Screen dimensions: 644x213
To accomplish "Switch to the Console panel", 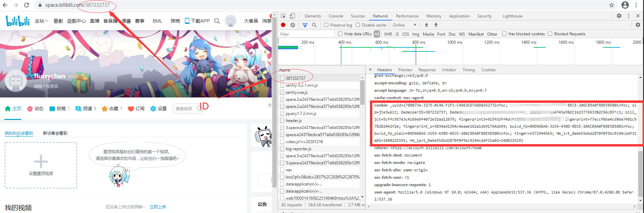I will point(336,16).
